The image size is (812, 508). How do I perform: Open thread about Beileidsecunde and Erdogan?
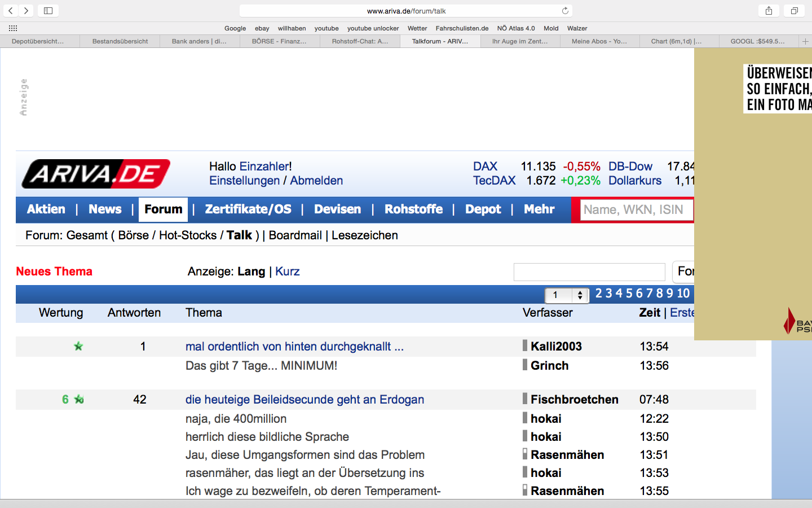coord(304,400)
